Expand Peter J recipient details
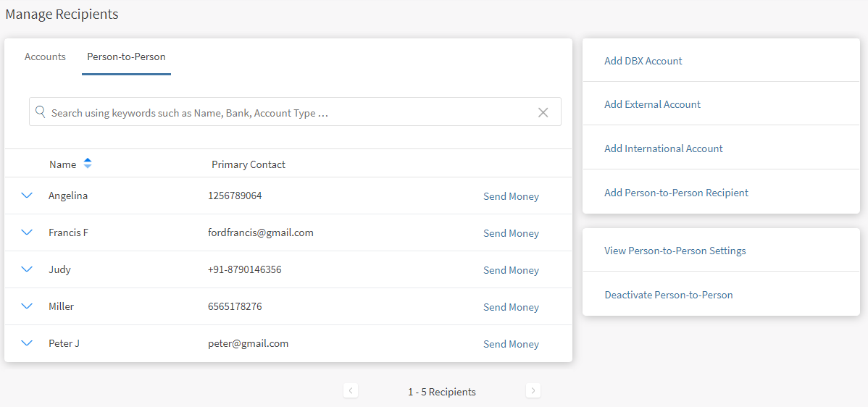The width and height of the screenshot is (868, 407). pyautogui.click(x=28, y=343)
